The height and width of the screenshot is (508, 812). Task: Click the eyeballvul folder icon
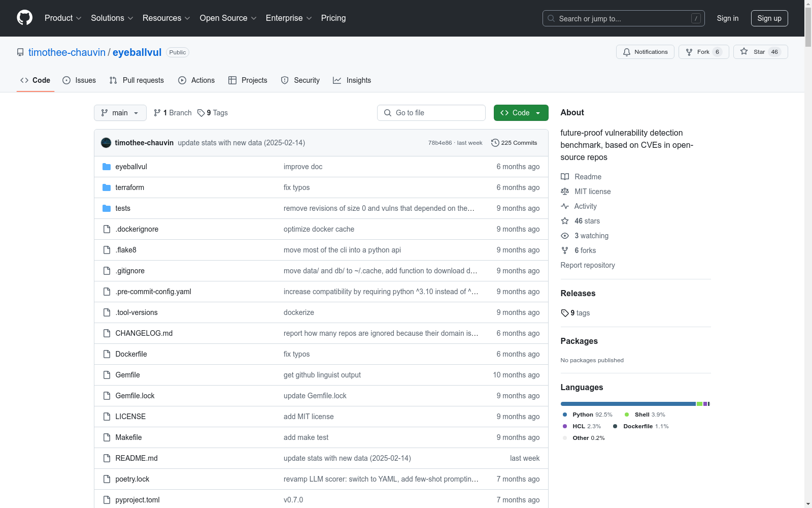coord(107,167)
